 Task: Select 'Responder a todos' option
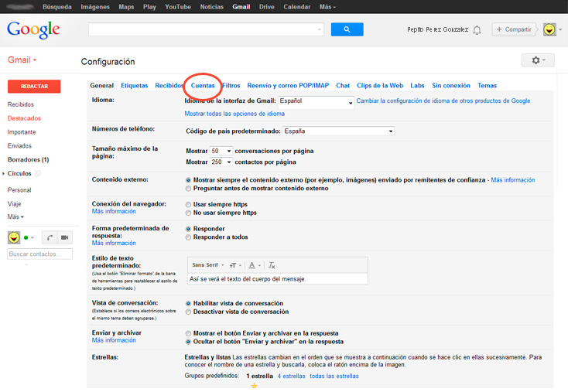[x=188, y=237]
